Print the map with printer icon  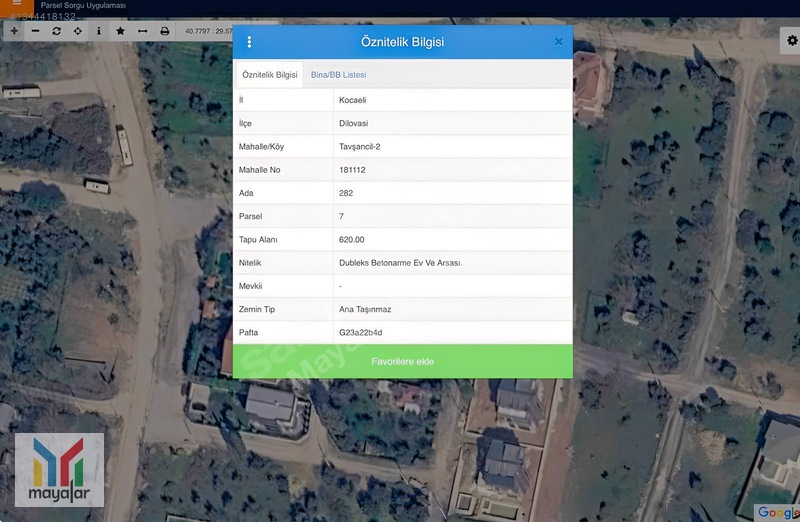pyautogui.click(x=164, y=31)
